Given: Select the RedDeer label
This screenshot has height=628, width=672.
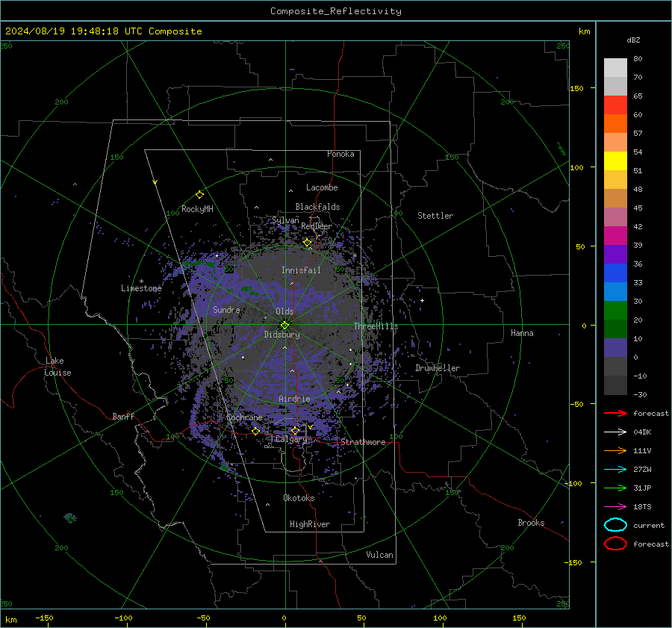Looking at the screenshot, I should click(317, 226).
